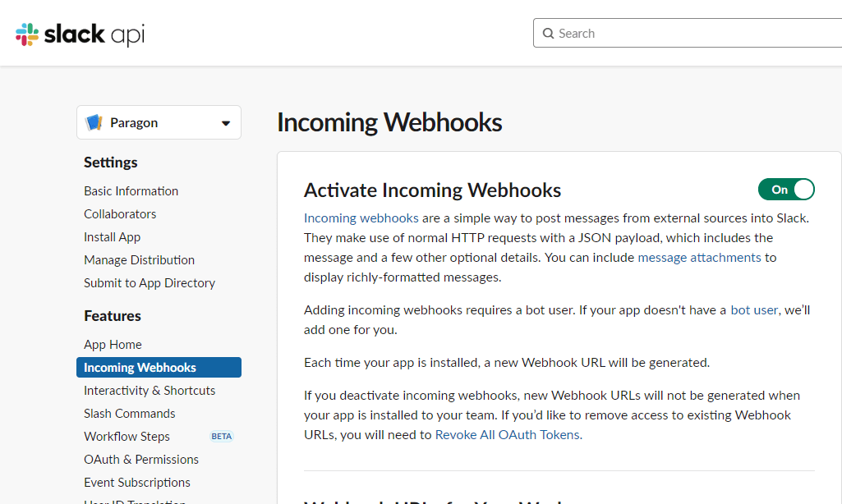Open Manage Distribution settings
This screenshot has height=504, width=842.
[139, 260]
